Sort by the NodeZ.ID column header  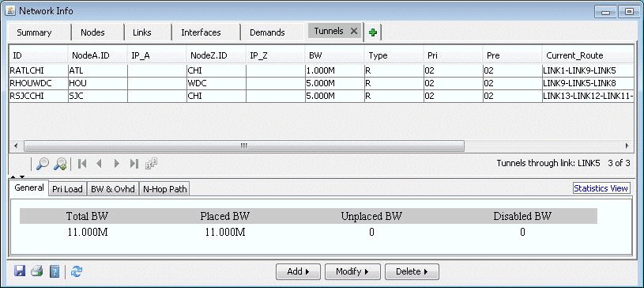pos(216,55)
